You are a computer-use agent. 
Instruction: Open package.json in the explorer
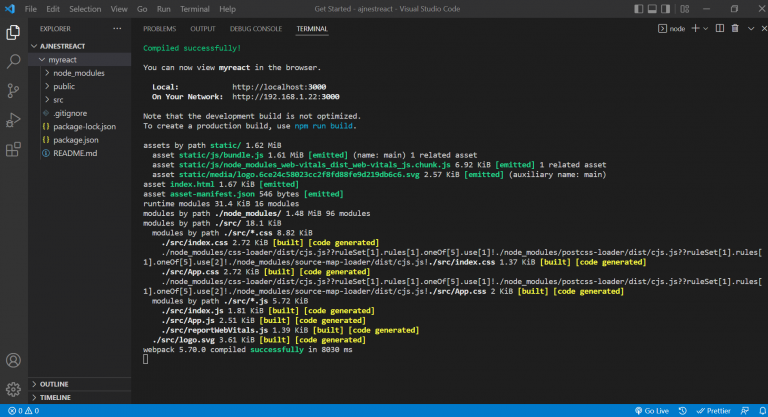pos(76,140)
